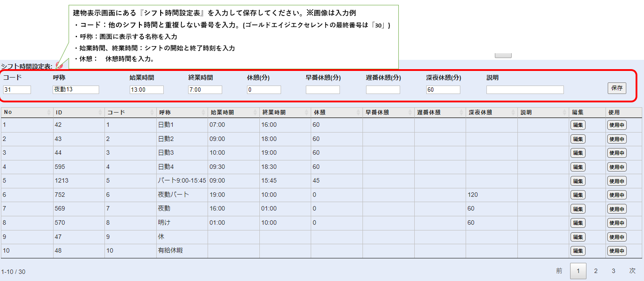Click 次 to go to next page

pyautogui.click(x=632, y=271)
